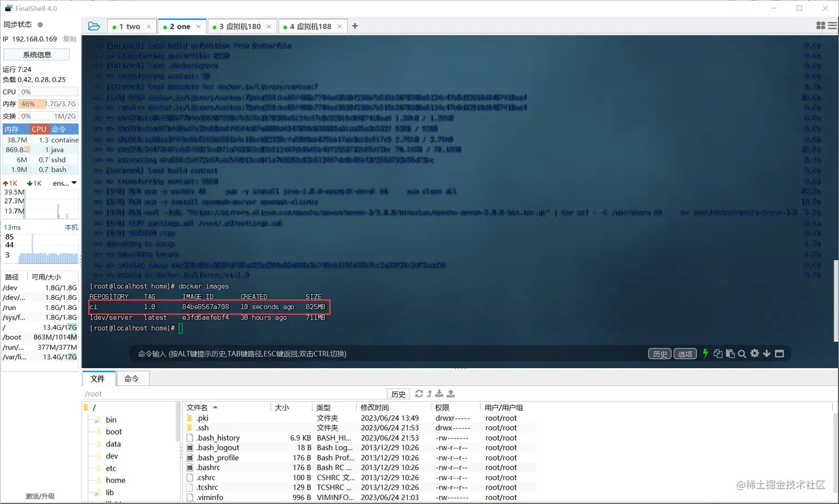Open terminal 历史 command history button
The width and height of the screenshot is (839, 504).
coord(660,354)
